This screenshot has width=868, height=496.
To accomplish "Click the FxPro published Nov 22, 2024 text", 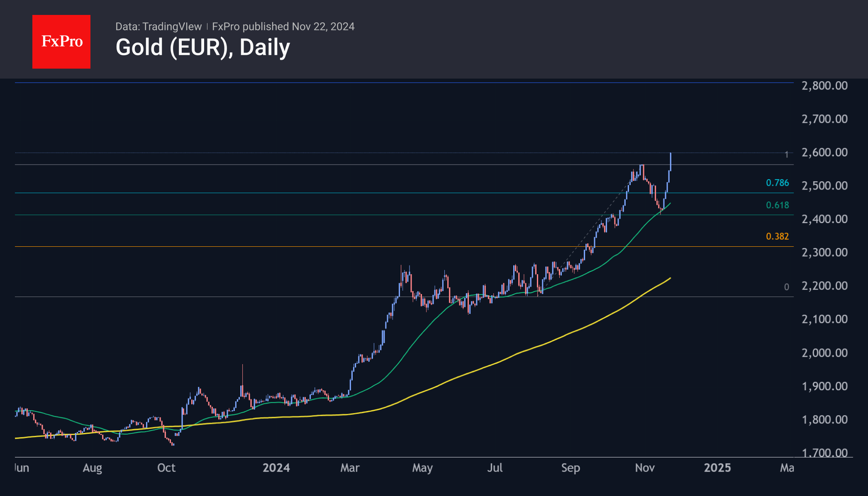I will point(283,27).
